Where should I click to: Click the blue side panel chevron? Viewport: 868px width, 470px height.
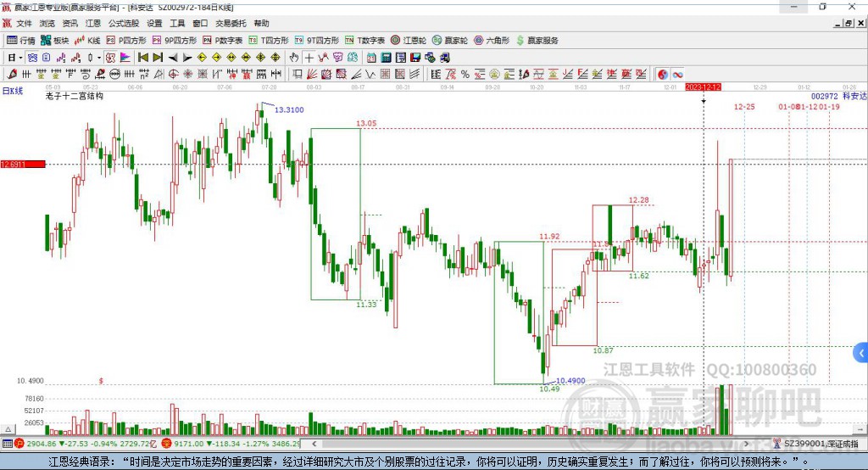[861, 353]
